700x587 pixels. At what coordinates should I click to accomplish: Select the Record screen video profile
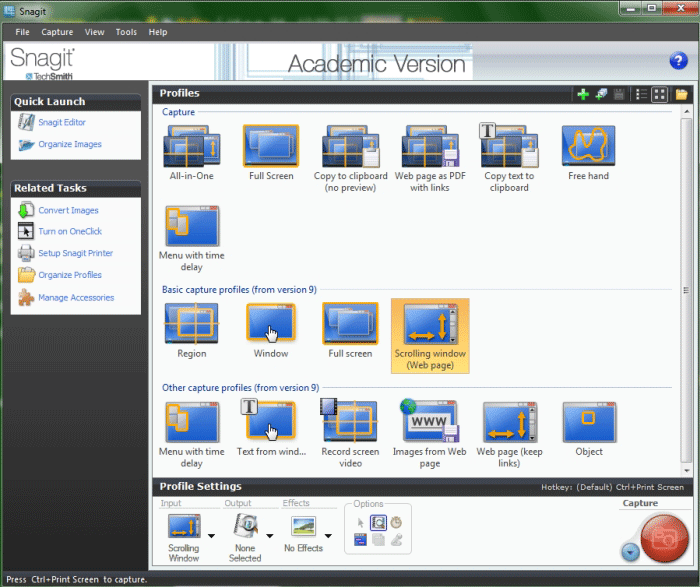click(350, 434)
